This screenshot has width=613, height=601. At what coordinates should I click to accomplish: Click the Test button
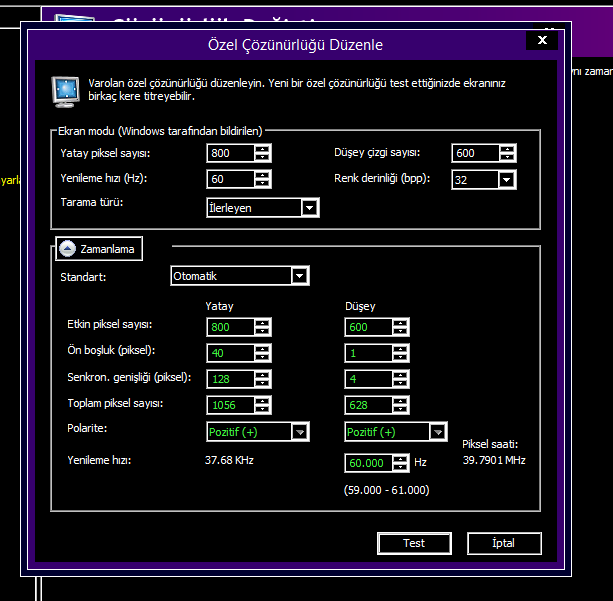click(x=414, y=543)
